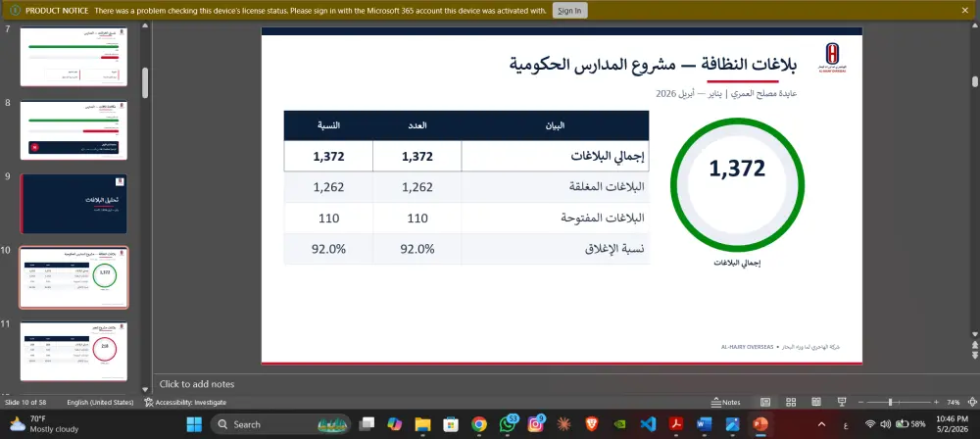Select slide 8 thumbnail
Screen dimensions: 980x439
[x=73, y=130]
